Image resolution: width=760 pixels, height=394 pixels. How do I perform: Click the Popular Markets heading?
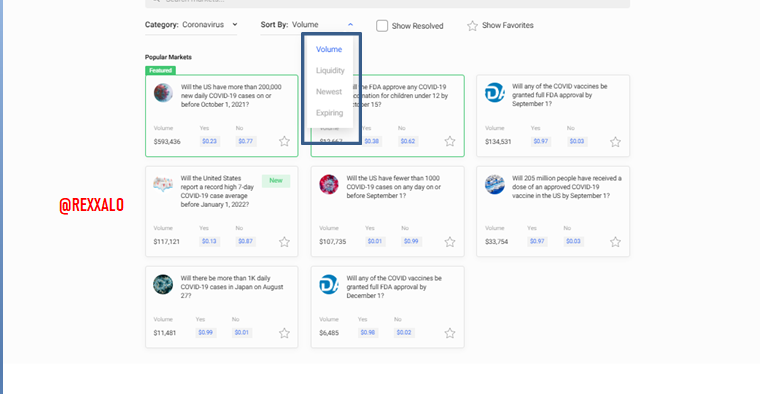pyautogui.click(x=168, y=57)
